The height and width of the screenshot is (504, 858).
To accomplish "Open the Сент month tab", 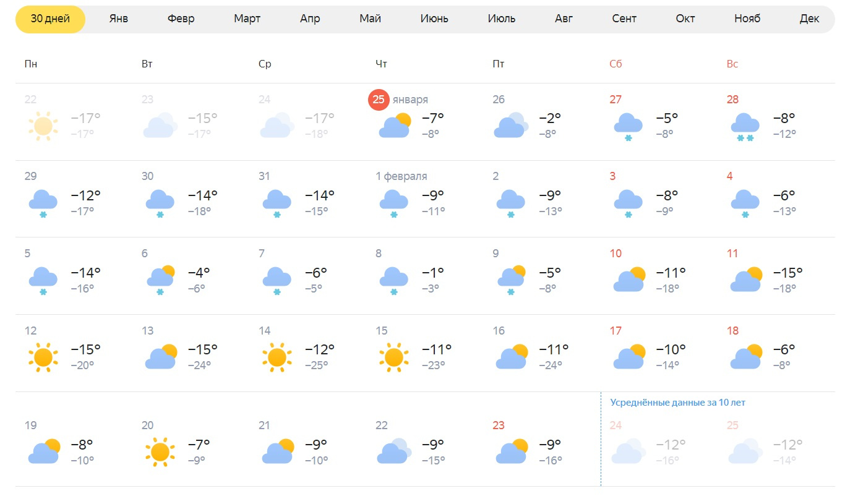I will (x=624, y=19).
